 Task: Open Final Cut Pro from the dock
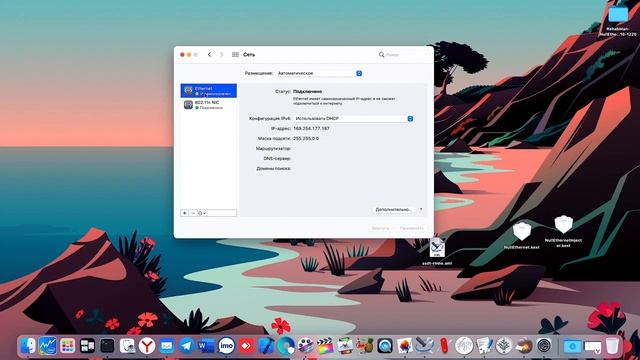325,346
